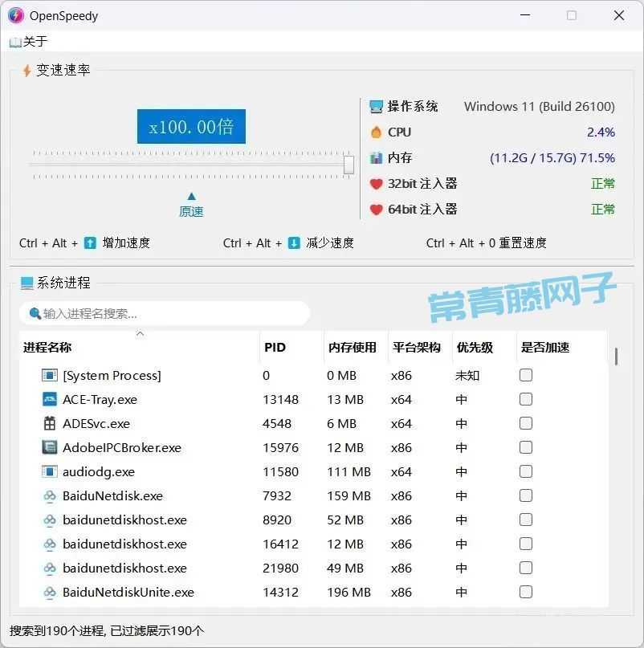This screenshot has height=648, width=644.
Task: Click the BaiduNetdisk.exe icon
Action: 50,495
